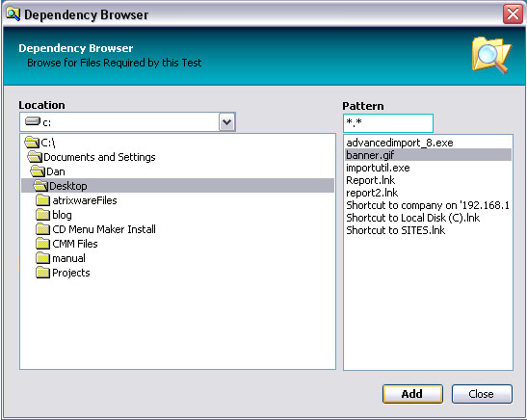The image size is (527, 420).
Task: Click into the Pattern input field
Action: tap(388, 123)
